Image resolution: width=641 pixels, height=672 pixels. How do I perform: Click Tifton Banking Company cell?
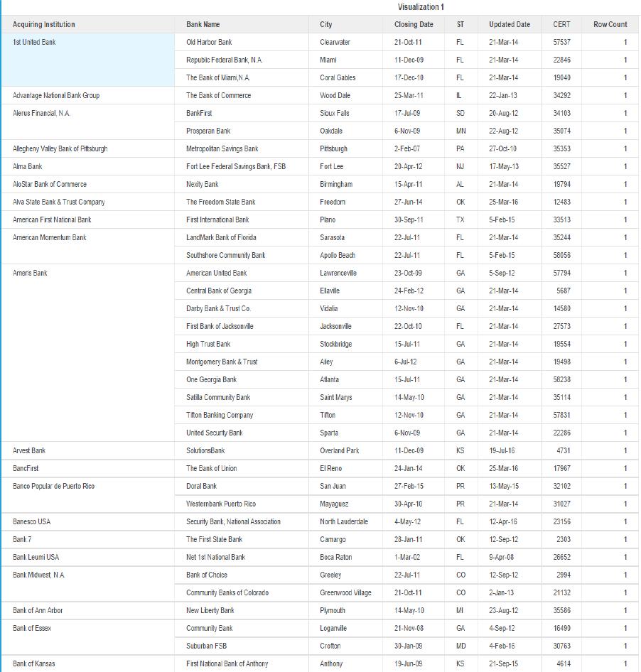click(x=242, y=416)
